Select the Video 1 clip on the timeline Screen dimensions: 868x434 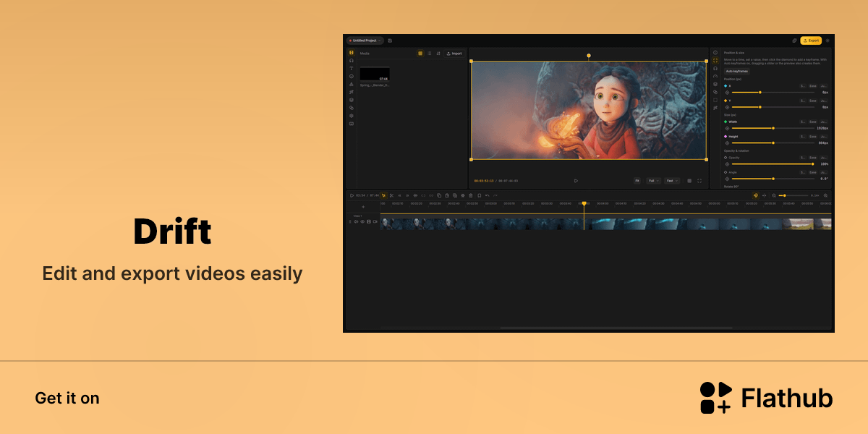606,224
